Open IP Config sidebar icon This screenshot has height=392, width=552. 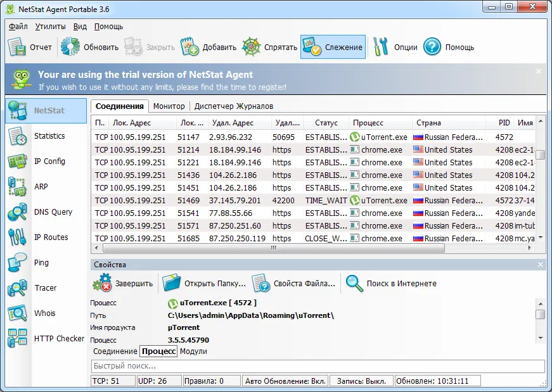17,161
